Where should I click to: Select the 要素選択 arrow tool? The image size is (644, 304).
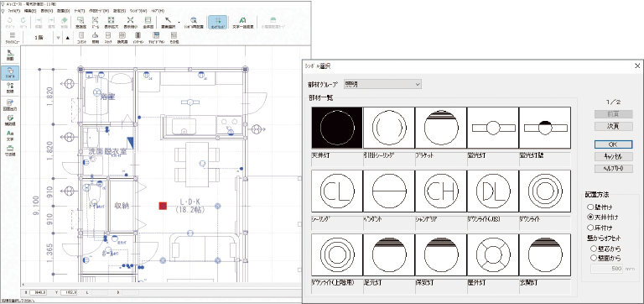tap(169, 20)
